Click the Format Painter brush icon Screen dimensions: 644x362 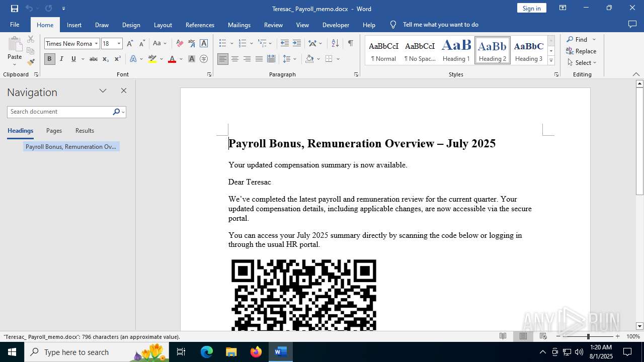tap(31, 62)
